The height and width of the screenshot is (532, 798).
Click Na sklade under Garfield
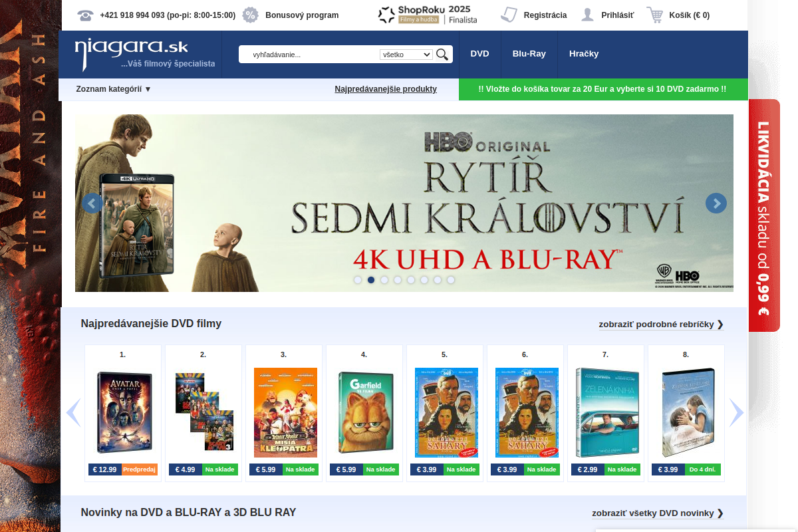click(x=381, y=469)
